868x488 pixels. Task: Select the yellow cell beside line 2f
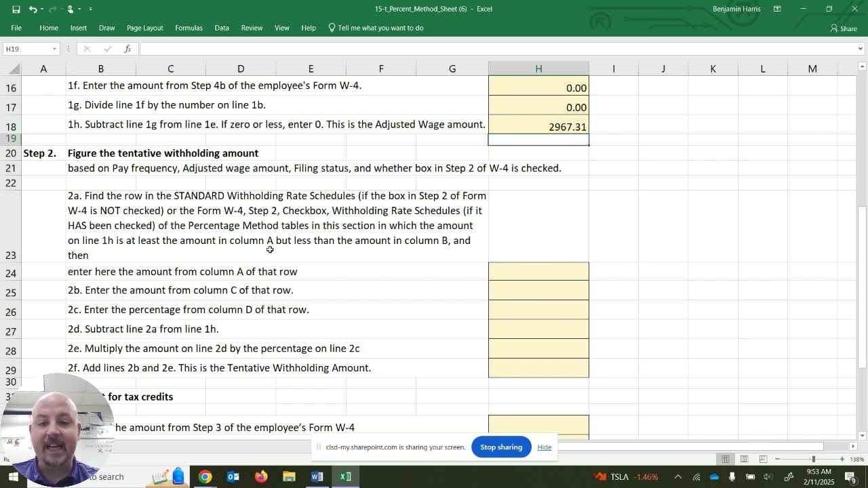(x=538, y=368)
